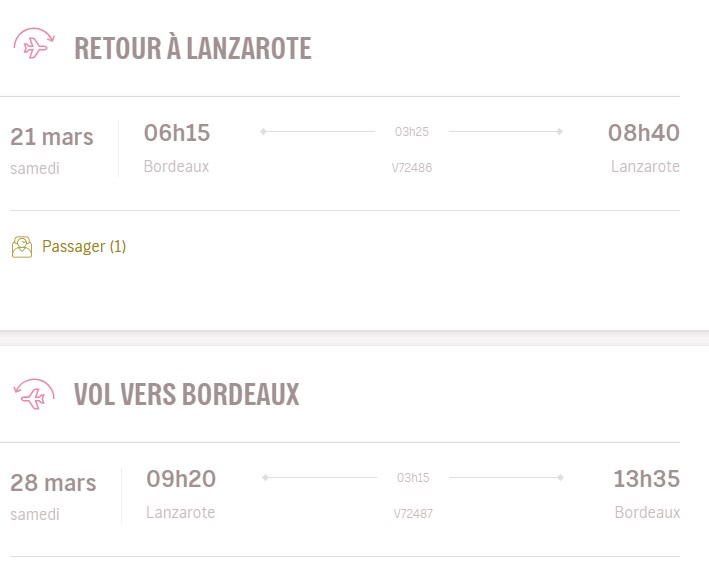Screen dimensions: 709x563
Task: Click Bordeaux under the 13h35 arrival
Action: click(647, 512)
